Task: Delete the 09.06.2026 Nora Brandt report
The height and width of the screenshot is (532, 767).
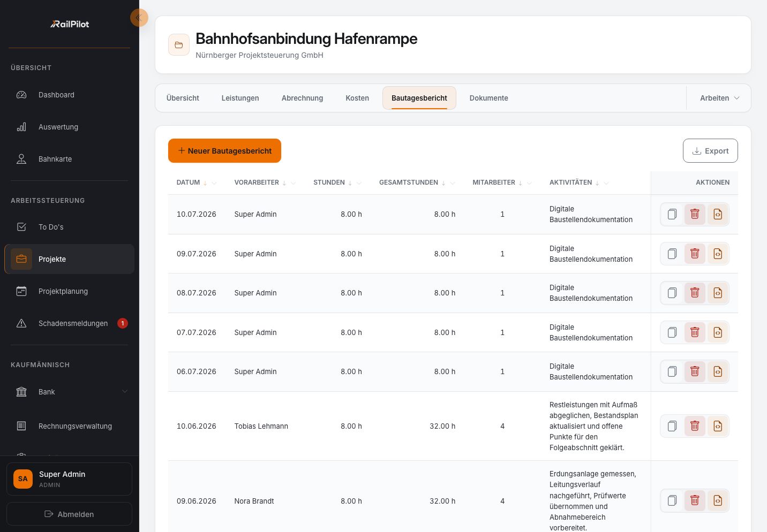Action: click(695, 500)
